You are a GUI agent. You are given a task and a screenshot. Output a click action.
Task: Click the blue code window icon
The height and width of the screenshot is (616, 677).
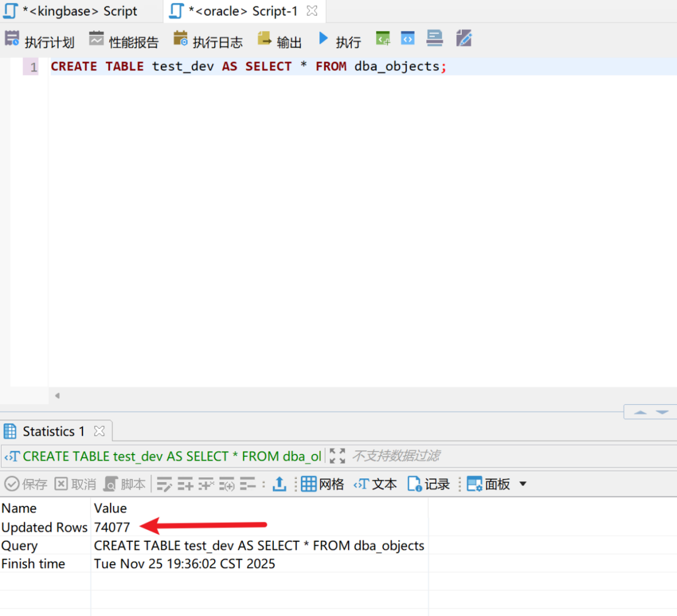(408, 39)
